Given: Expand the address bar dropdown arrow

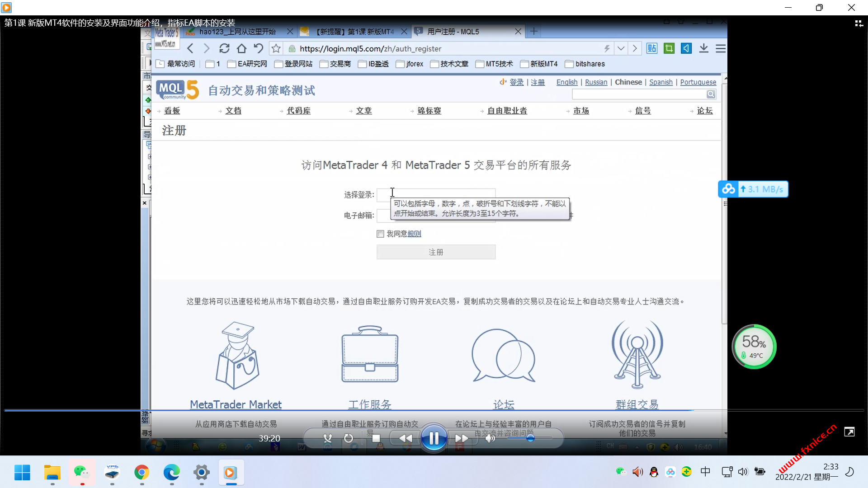Looking at the screenshot, I should click(x=621, y=48).
